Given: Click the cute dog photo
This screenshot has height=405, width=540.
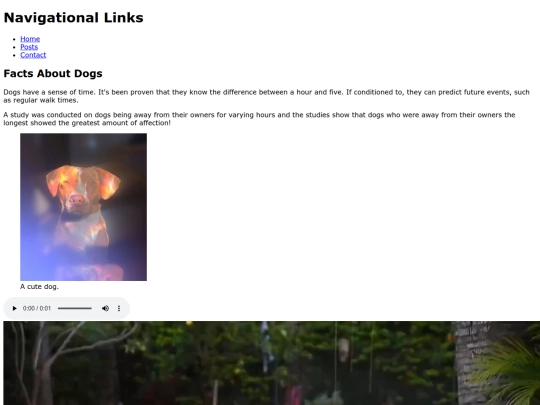Looking at the screenshot, I should click(x=83, y=207).
